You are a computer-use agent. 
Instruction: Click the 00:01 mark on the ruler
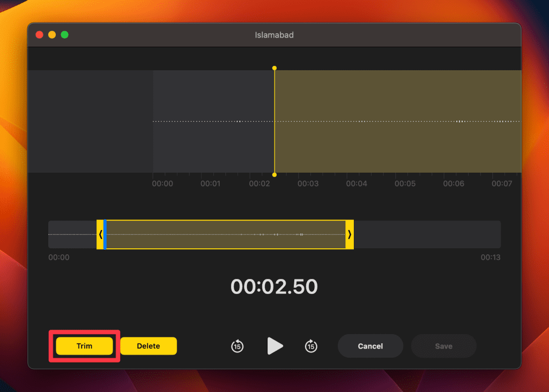(x=211, y=183)
